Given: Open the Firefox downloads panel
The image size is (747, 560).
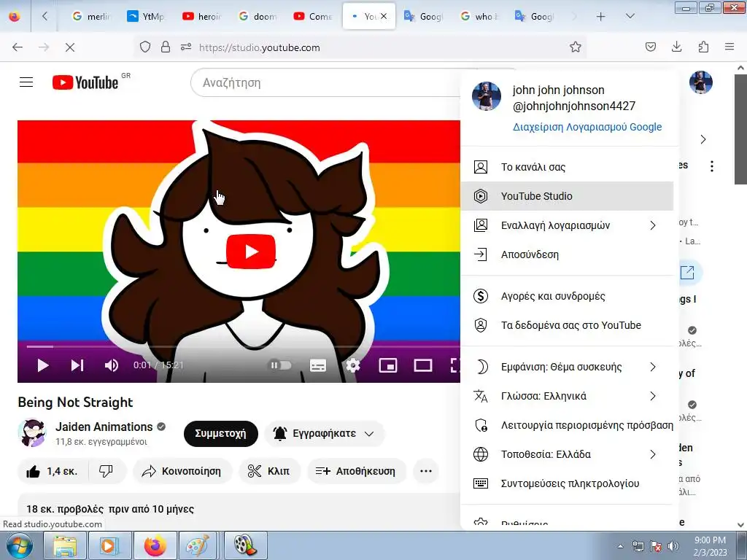Looking at the screenshot, I should pos(676,47).
